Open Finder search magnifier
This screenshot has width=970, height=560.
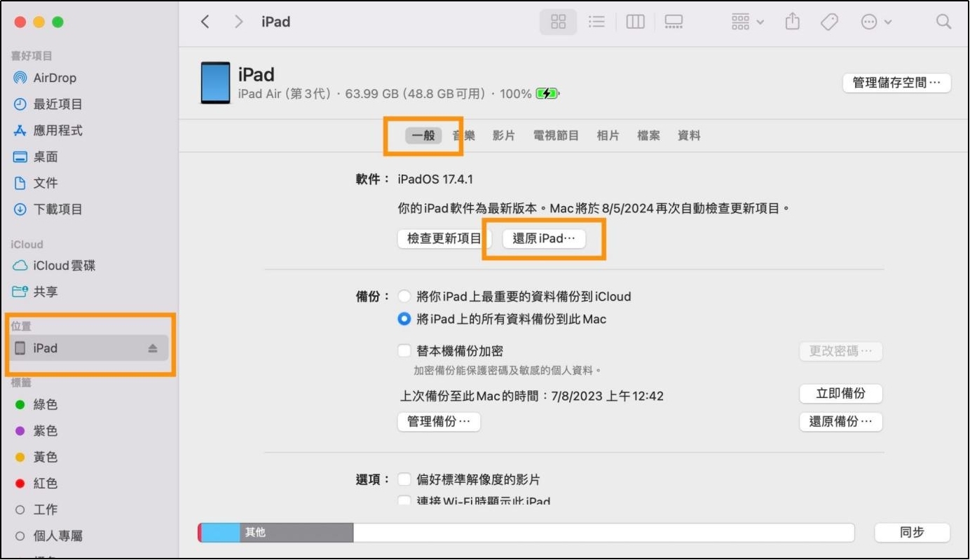tap(944, 22)
